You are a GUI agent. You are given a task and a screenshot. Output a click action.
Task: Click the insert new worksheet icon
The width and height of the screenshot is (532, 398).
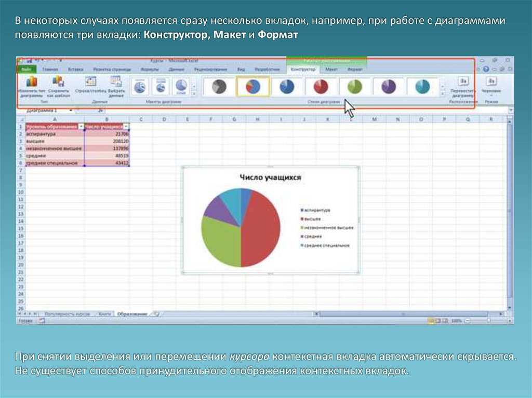click(156, 314)
